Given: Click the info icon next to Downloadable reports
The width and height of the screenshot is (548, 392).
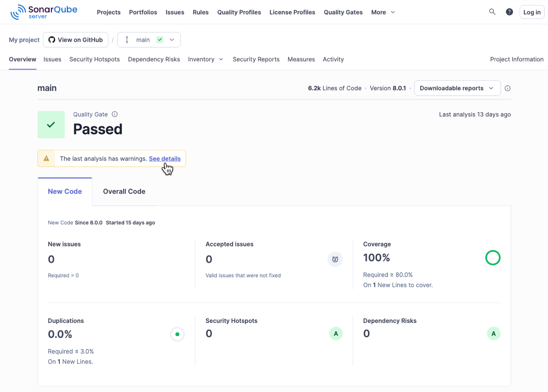Looking at the screenshot, I should 507,88.
